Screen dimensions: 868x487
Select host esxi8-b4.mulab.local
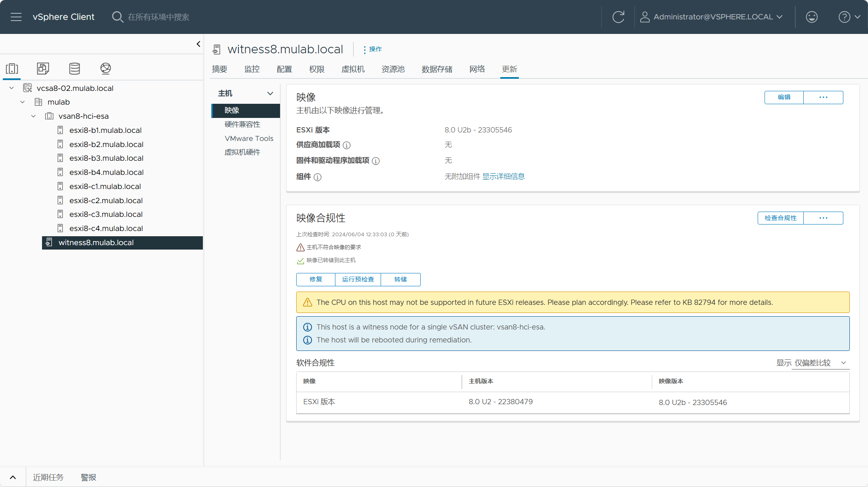coord(106,172)
